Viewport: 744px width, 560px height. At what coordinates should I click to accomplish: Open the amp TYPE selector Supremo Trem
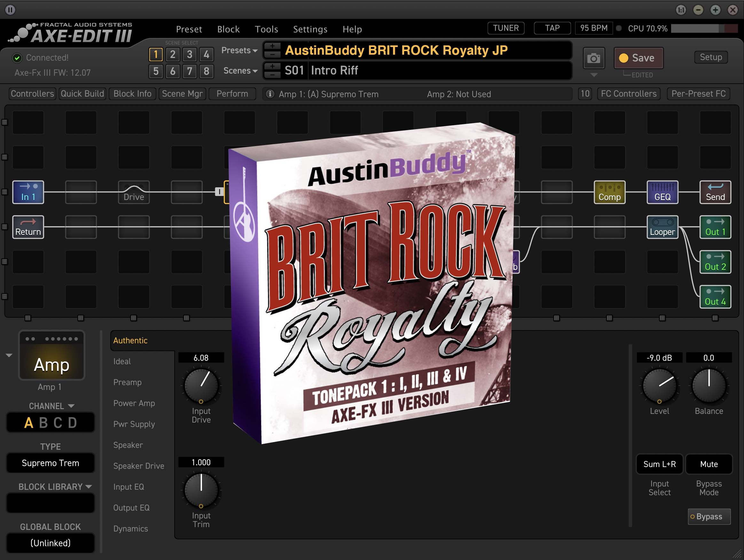pos(51,463)
